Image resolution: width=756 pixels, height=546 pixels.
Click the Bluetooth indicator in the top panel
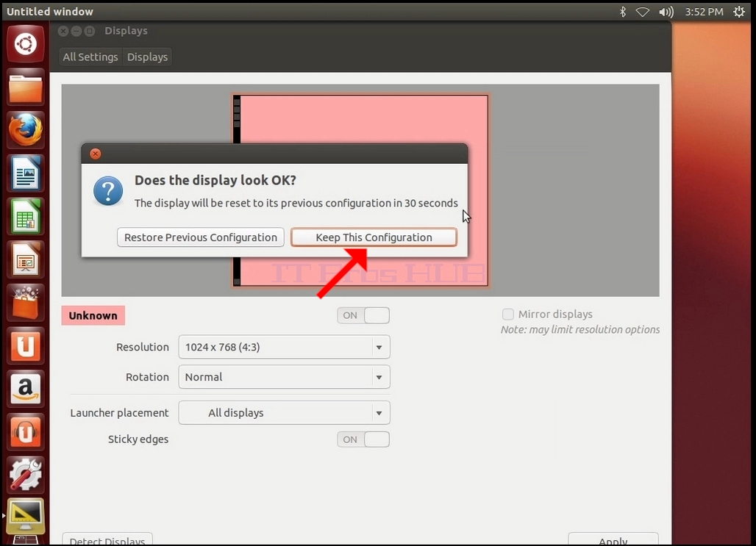[622, 12]
